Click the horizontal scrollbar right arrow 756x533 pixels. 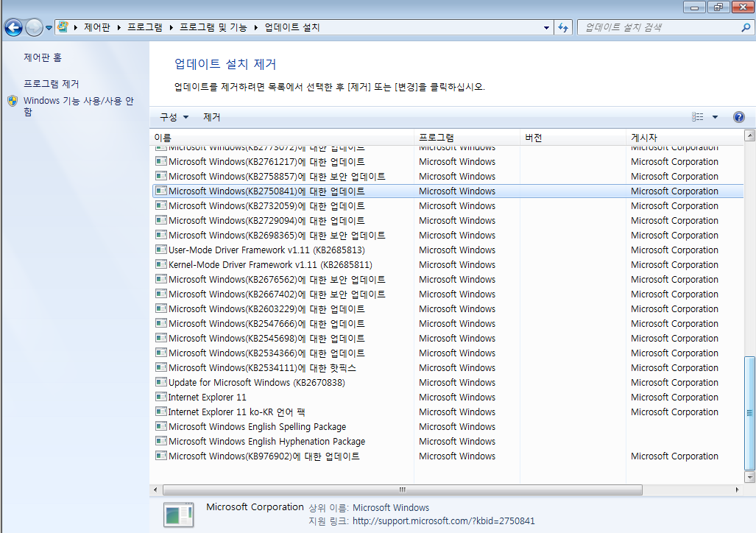coord(737,490)
